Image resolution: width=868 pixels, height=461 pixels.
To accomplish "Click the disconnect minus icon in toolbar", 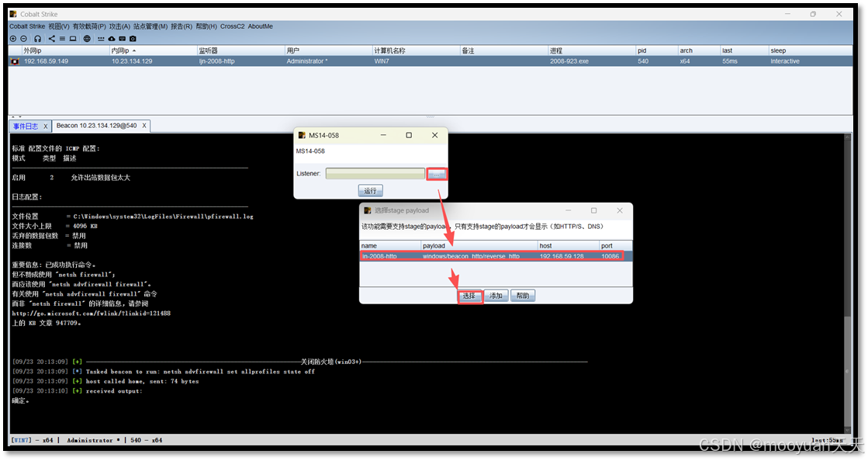I will (23, 39).
